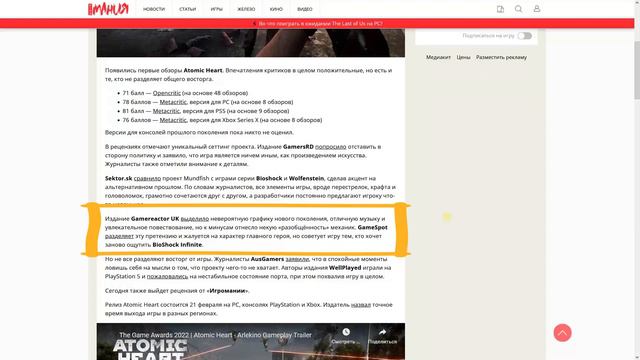Open the Metacritic link for PS5 version
This screenshot has height=360, width=640.
(166, 111)
